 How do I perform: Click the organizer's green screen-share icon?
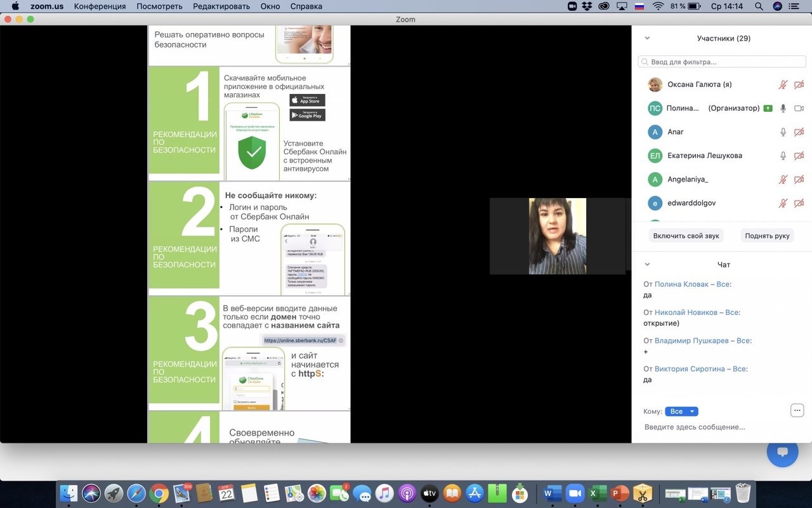pyautogui.click(x=768, y=109)
